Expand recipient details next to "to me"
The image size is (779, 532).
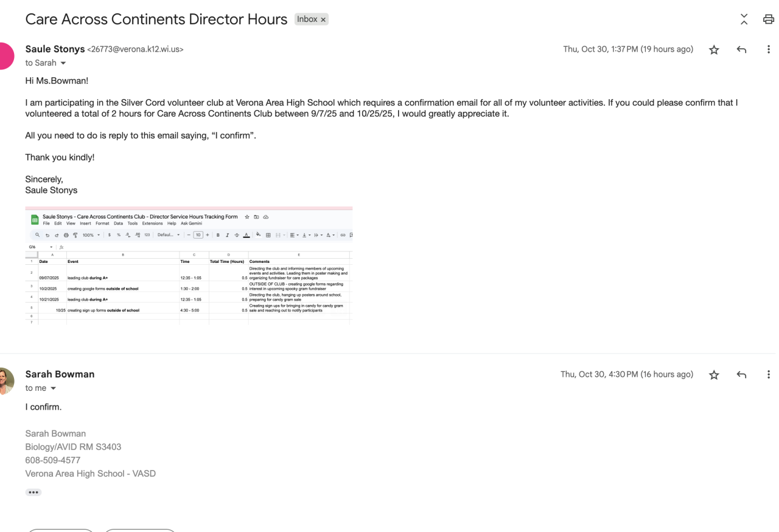tap(53, 388)
